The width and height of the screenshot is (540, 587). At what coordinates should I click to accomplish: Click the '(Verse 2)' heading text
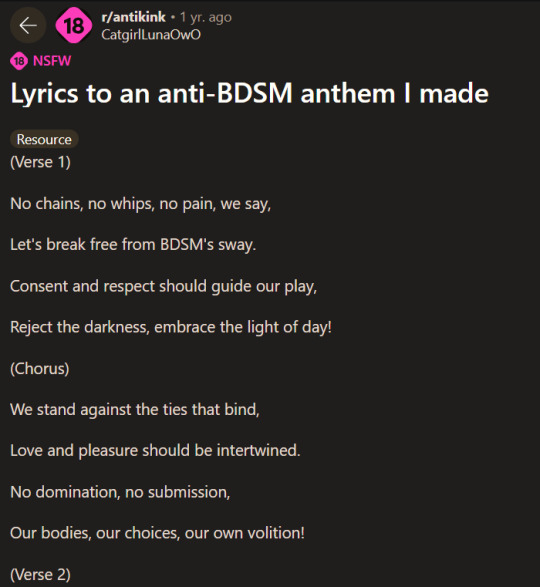pyautogui.click(x=40, y=575)
